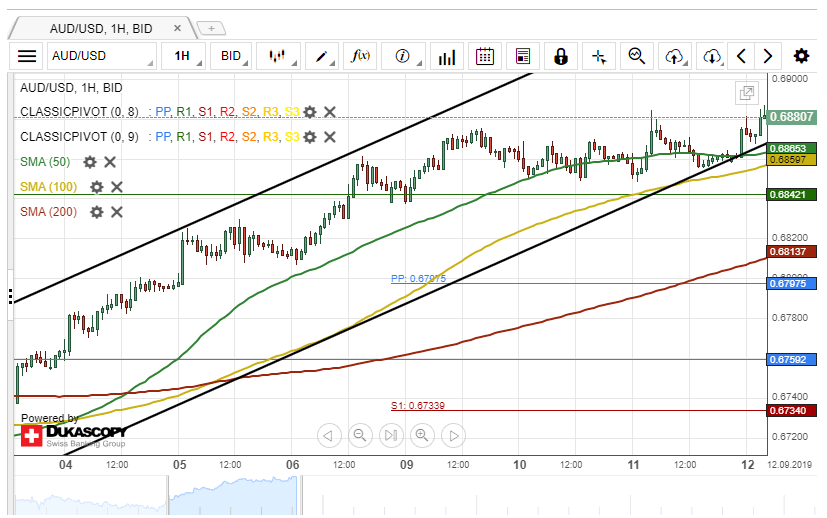Click the chart overview navigator strip
The height and width of the screenshot is (518, 827).
tap(400, 497)
